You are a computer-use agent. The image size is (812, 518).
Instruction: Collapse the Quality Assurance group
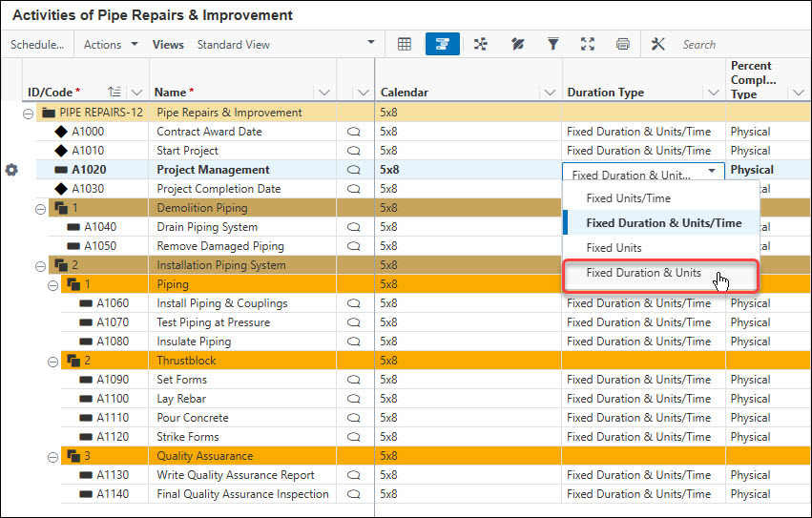pyautogui.click(x=53, y=456)
